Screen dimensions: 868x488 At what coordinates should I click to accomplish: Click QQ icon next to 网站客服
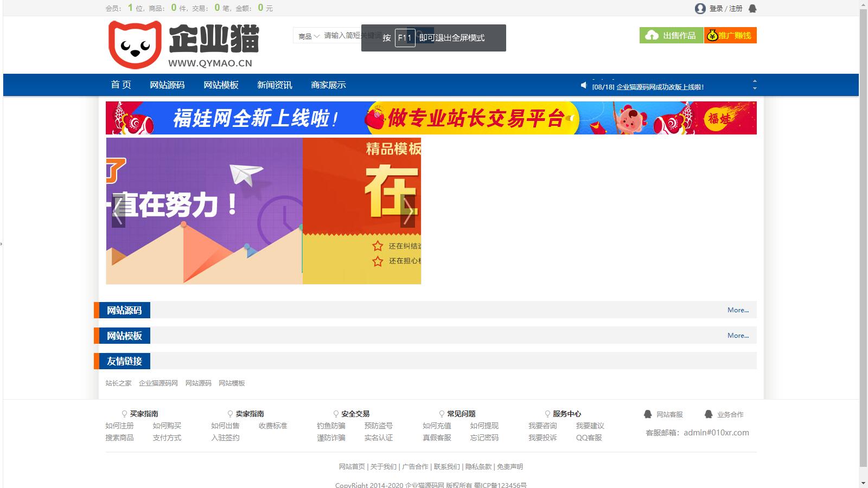648,414
